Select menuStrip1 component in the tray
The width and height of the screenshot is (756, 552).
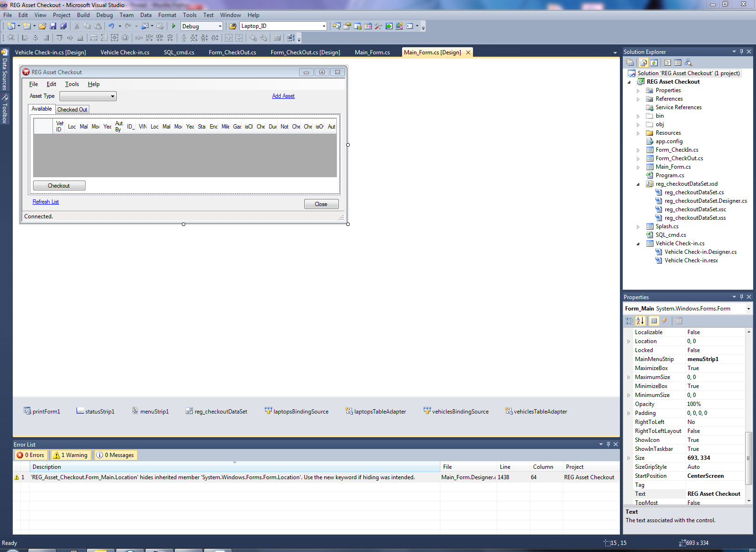(x=150, y=411)
